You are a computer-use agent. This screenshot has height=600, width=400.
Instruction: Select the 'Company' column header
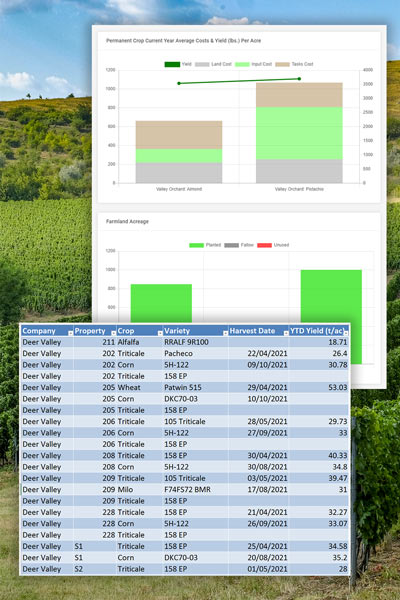pyautogui.click(x=47, y=331)
